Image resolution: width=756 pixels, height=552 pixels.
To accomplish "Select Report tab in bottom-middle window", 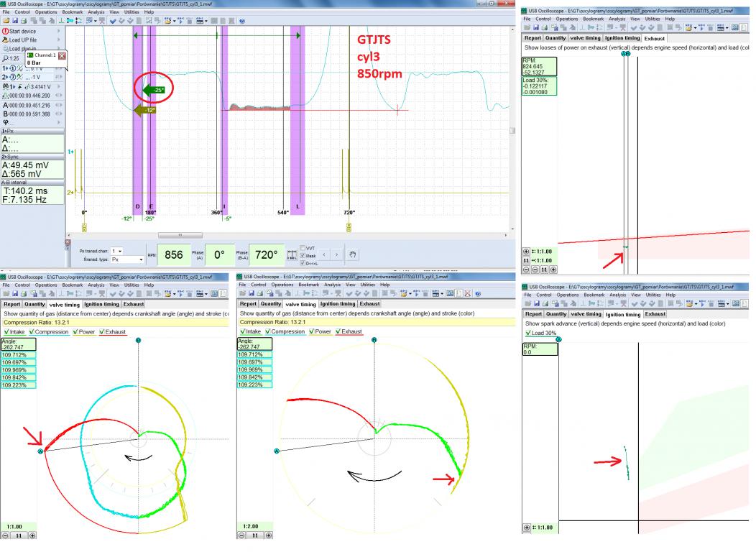I will [249, 304].
